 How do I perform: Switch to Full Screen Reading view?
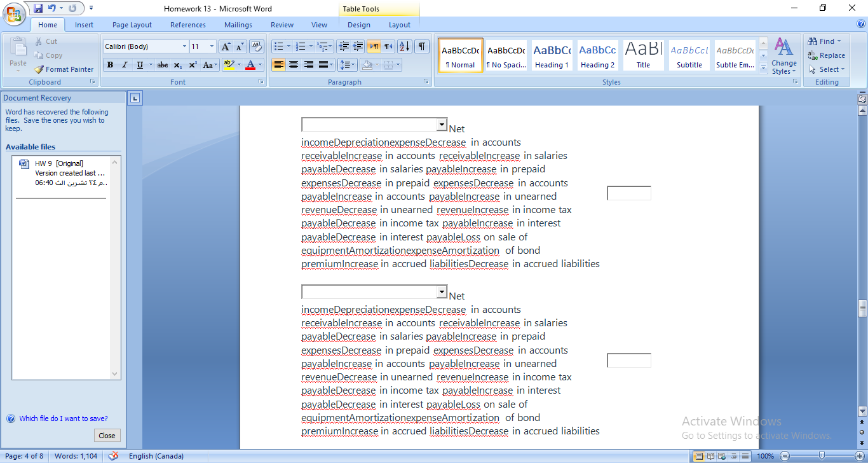710,456
